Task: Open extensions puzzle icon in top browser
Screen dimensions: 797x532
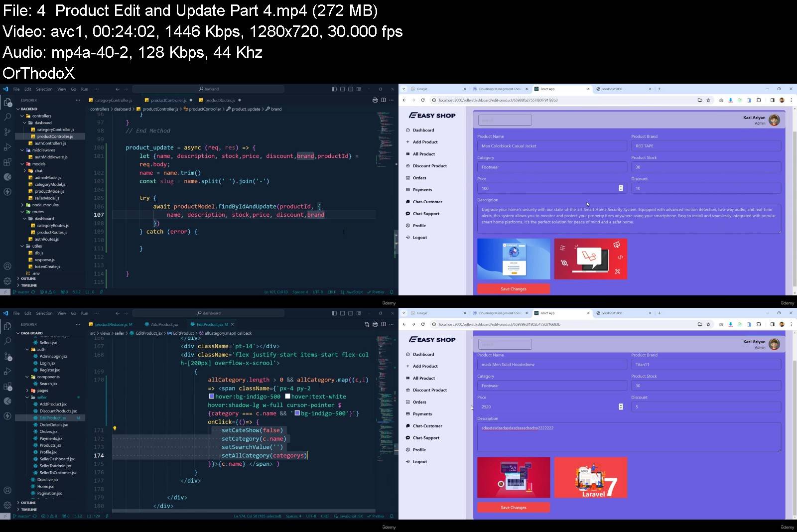Action: [759, 100]
